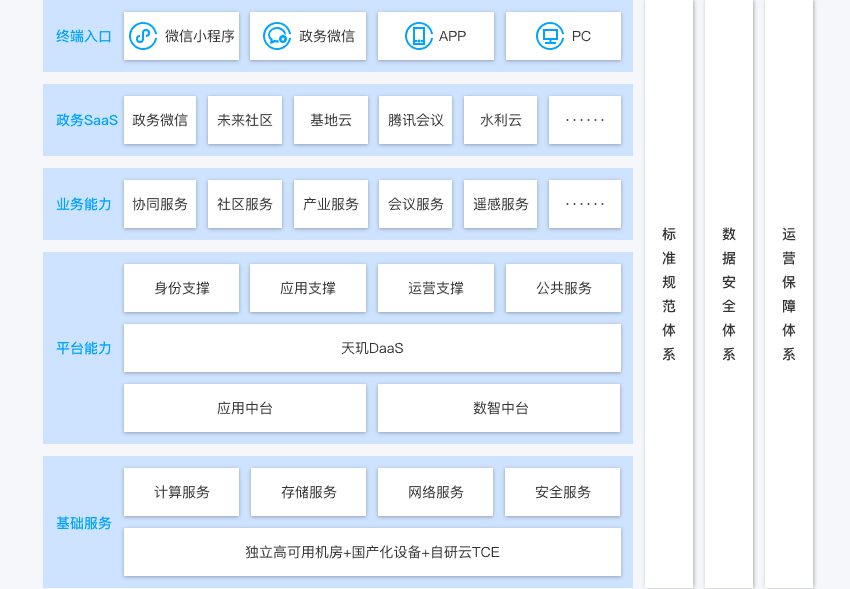
Task: Click the 独立高可用机房+国产化设备+自研云TCE bar
Action: 372,552
